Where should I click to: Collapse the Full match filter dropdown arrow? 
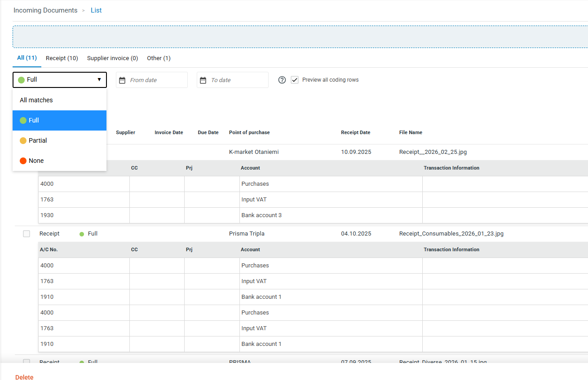tap(99, 80)
